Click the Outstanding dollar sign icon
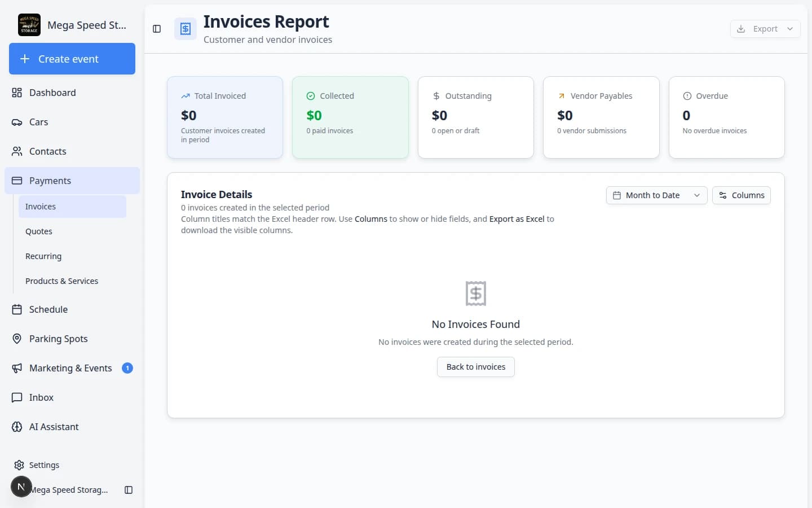 pos(436,96)
